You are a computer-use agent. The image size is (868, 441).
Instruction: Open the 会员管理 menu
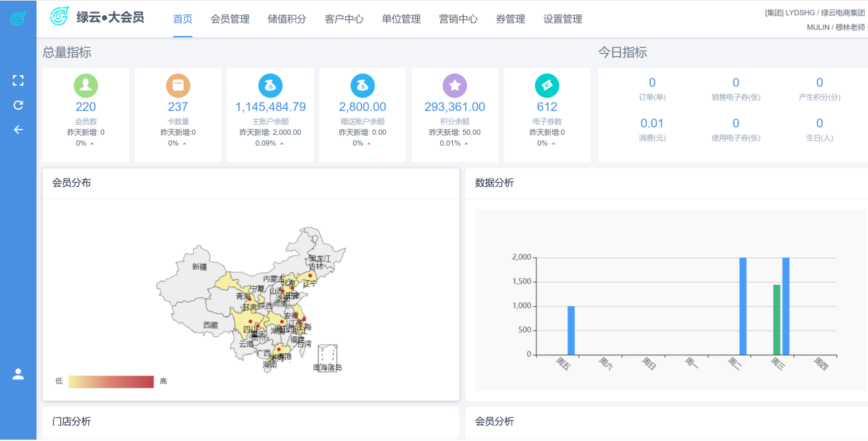pyautogui.click(x=230, y=19)
